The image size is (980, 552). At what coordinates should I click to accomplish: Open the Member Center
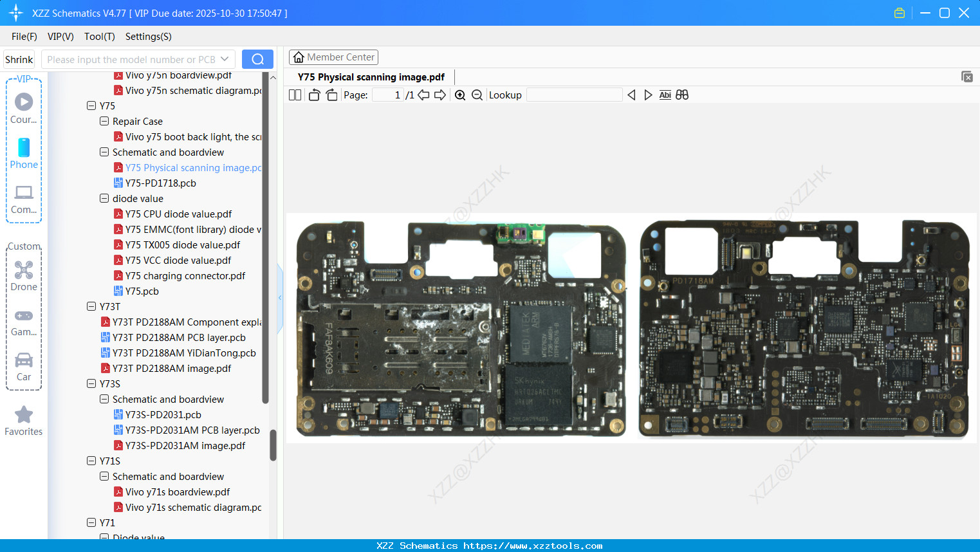pos(333,57)
